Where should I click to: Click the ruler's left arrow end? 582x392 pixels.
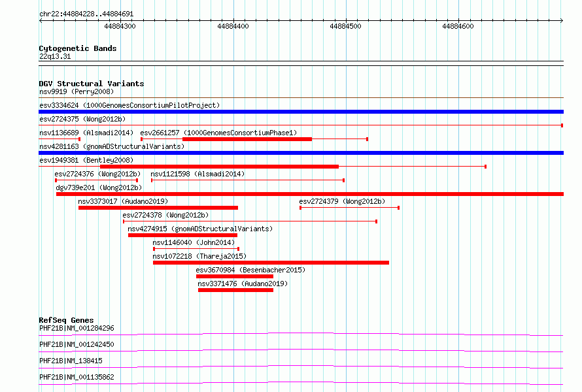(x=41, y=21)
